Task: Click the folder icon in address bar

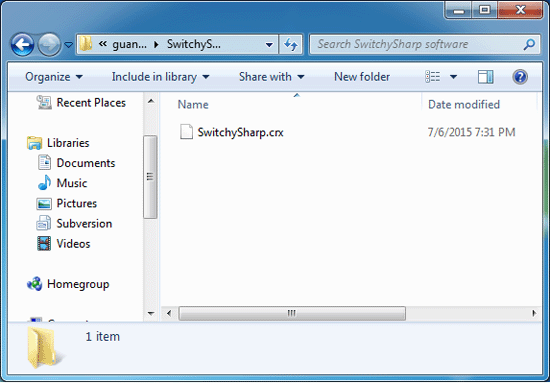Action: (85, 44)
